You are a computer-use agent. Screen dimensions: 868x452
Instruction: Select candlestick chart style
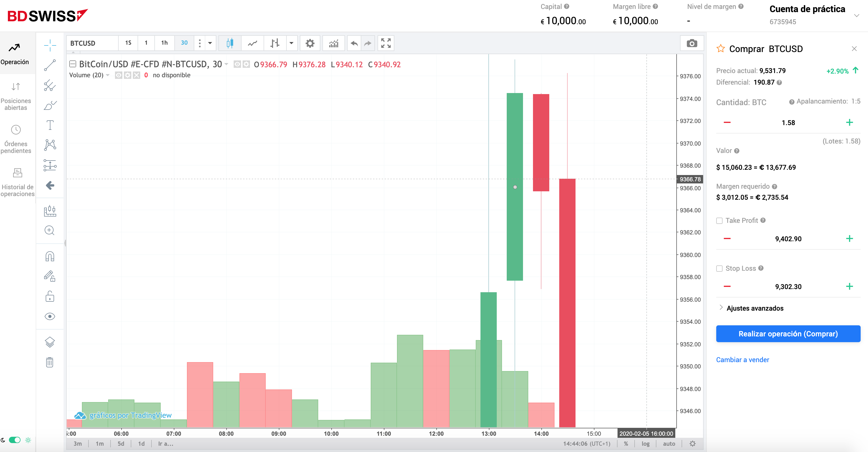point(230,43)
